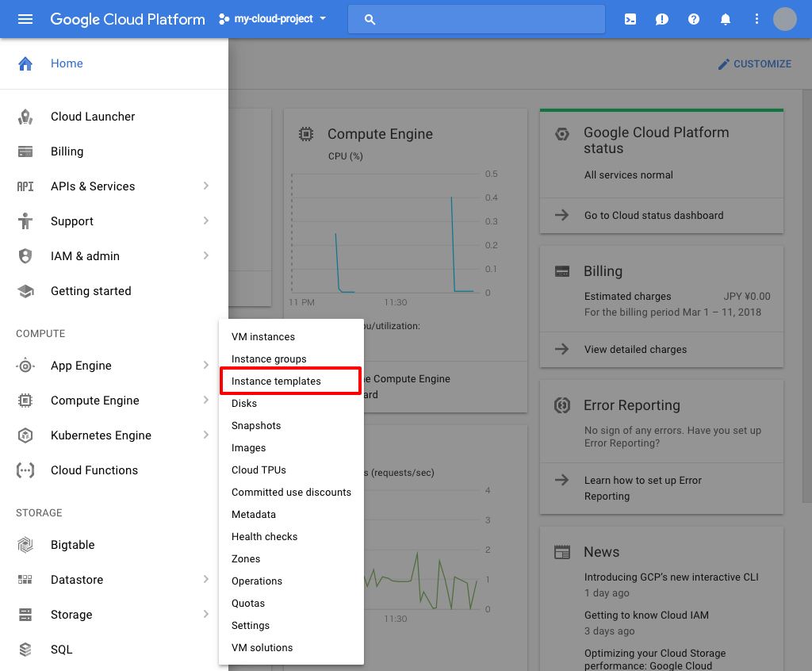Click the Cloud Functions brackets icon

[x=25, y=470]
